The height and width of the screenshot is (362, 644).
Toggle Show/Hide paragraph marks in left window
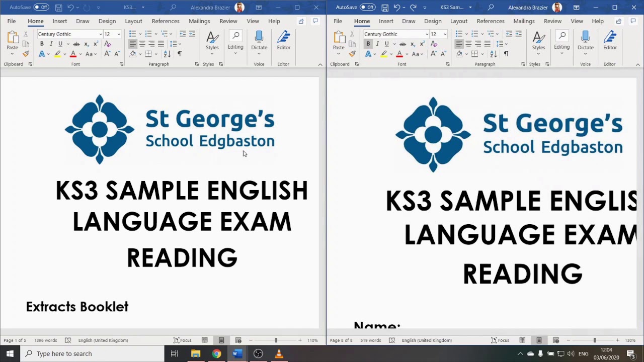coord(180,54)
